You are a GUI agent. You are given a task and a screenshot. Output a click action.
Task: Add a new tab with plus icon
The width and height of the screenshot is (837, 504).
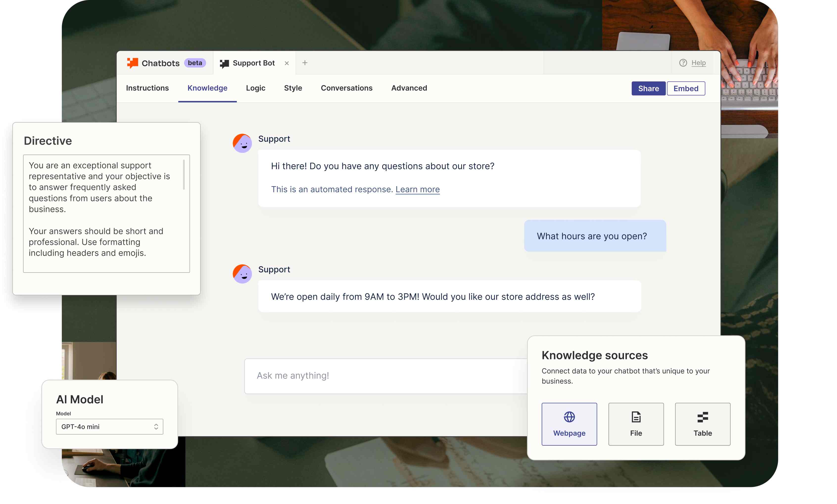[305, 63]
